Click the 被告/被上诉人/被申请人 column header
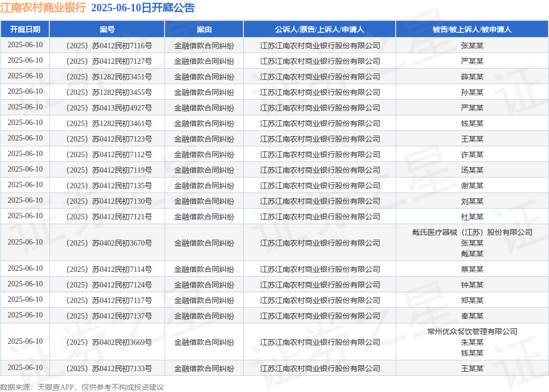Image resolution: width=549 pixels, height=392 pixels. [x=472, y=29]
